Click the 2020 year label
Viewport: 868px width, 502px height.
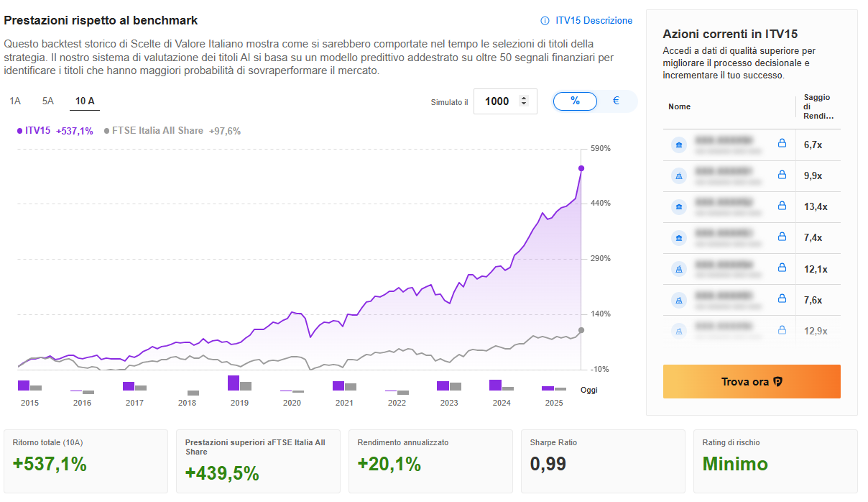(x=292, y=403)
